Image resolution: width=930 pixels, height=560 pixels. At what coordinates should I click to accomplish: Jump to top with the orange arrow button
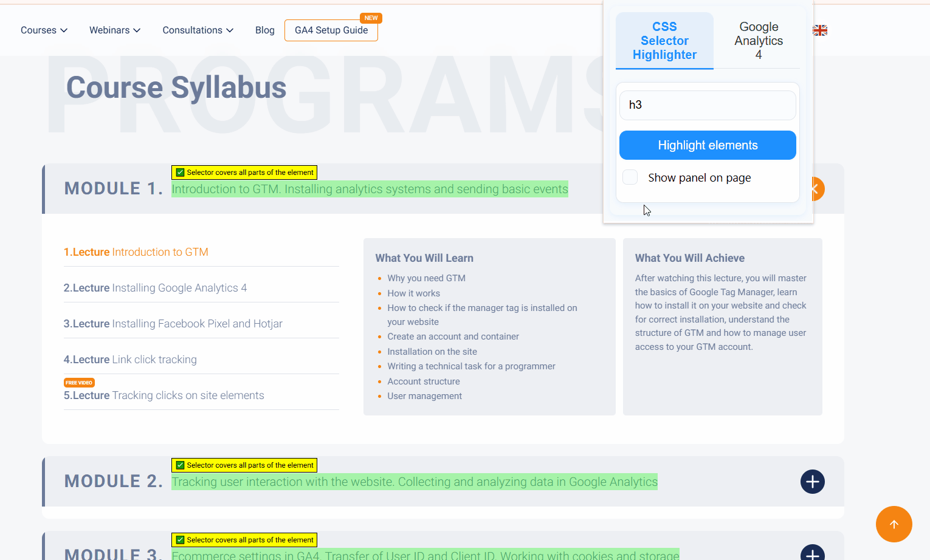(894, 524)
